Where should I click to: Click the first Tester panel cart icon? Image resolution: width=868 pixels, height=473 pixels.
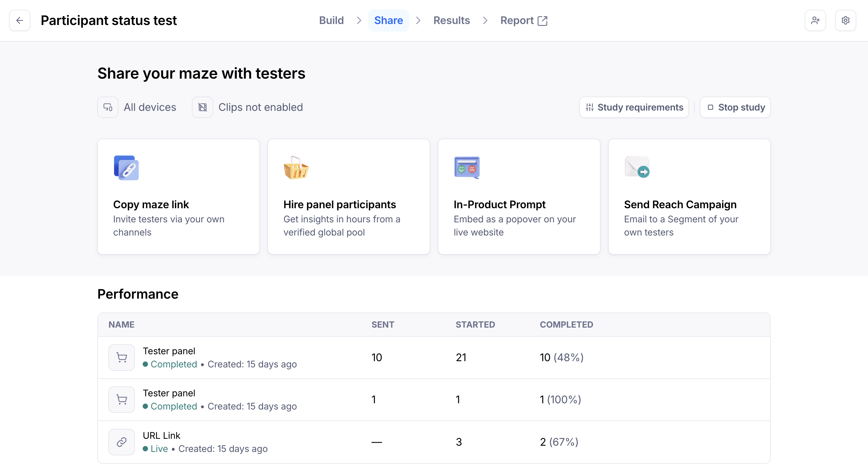(x=122, y=357)
